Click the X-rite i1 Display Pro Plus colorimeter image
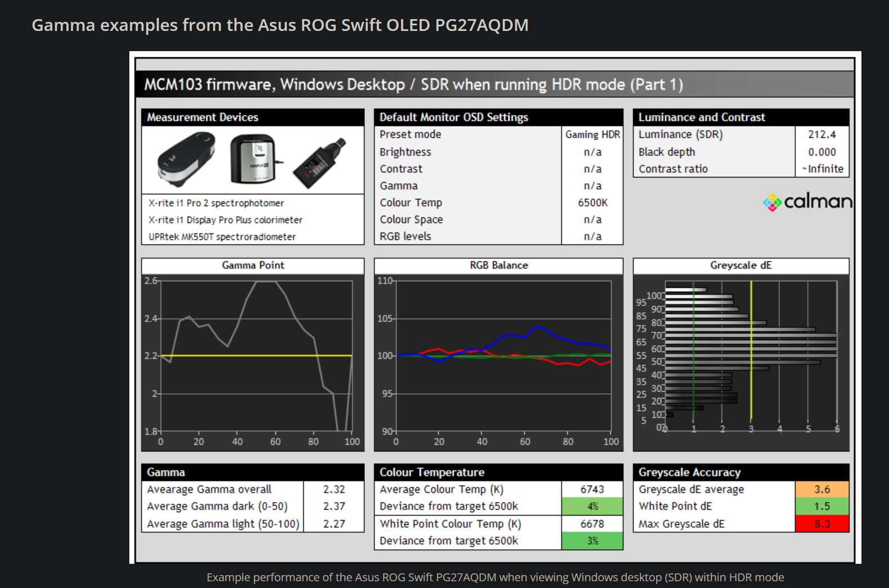This screenshot has height=588, width=889. tap(256, 159)
